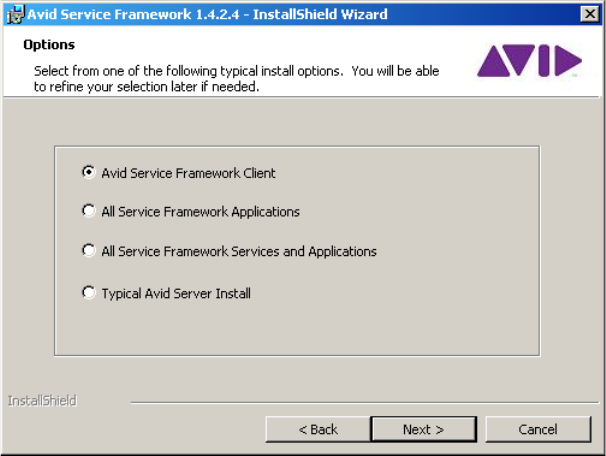The image size is (606, 456).
Task: Click the installer icon in the title bar
Action: (x=13, y=15)
